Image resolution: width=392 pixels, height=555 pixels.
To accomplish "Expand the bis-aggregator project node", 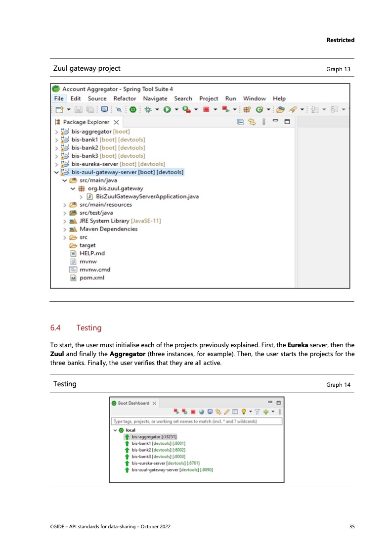I will tap(55, 132).
